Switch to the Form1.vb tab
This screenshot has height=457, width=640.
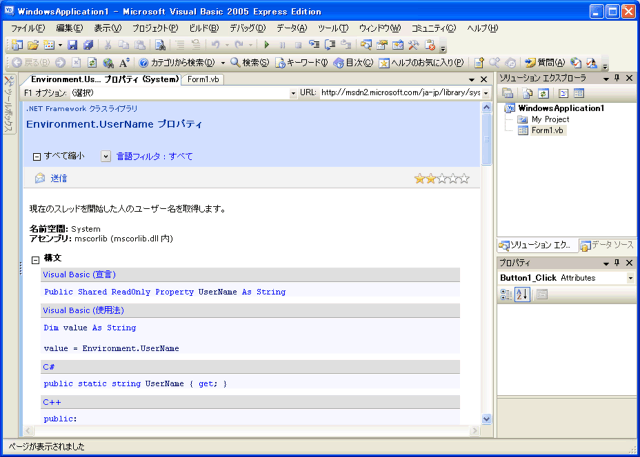coord(203,78)
